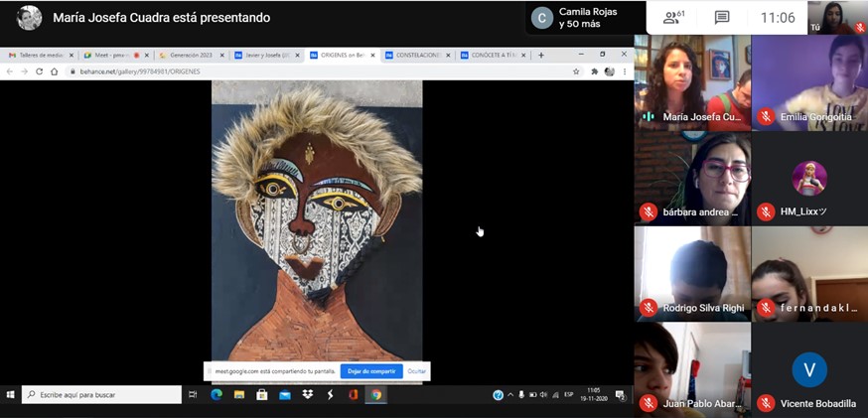Switch to Javier y Josefa tab
Screen dimensions: 868x418
pyautogui.click(x=266, y=56)
